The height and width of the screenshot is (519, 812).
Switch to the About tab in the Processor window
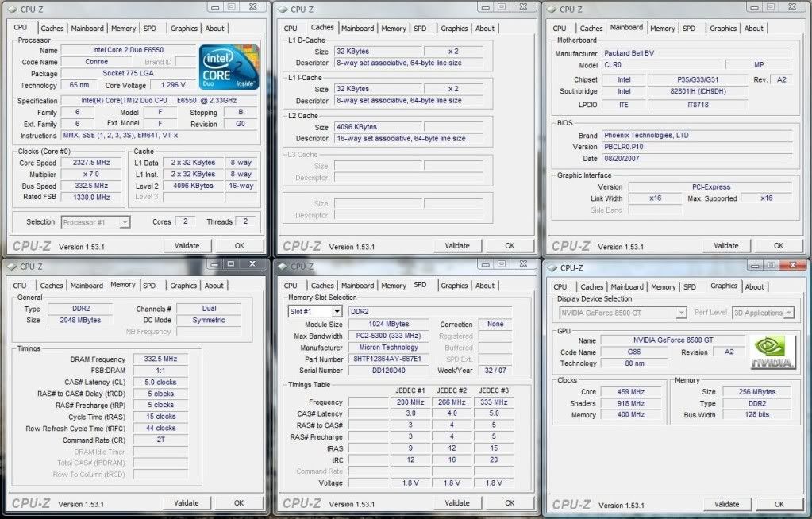pyautogui.click(x=214, y=29)
